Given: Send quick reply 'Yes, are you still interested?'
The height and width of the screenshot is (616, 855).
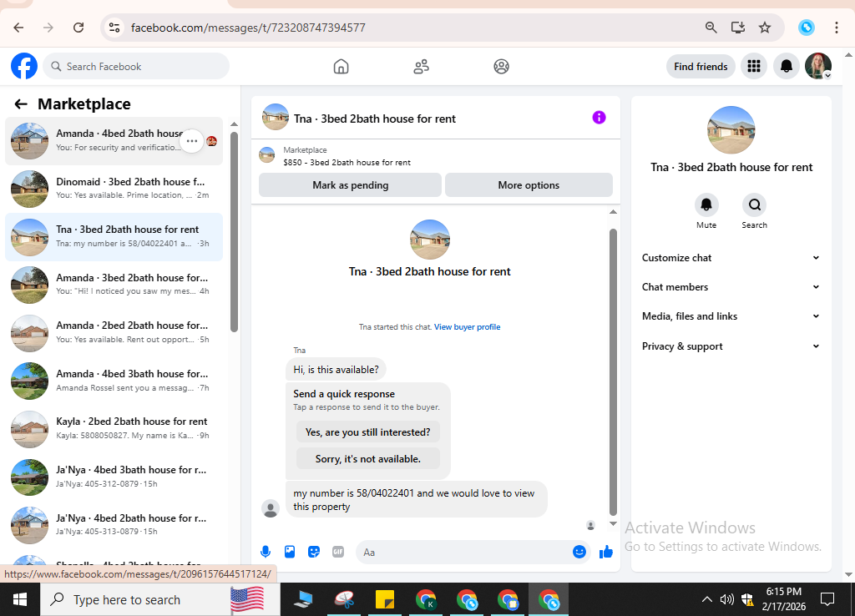Looking at the screenshot, I should 367,432.
